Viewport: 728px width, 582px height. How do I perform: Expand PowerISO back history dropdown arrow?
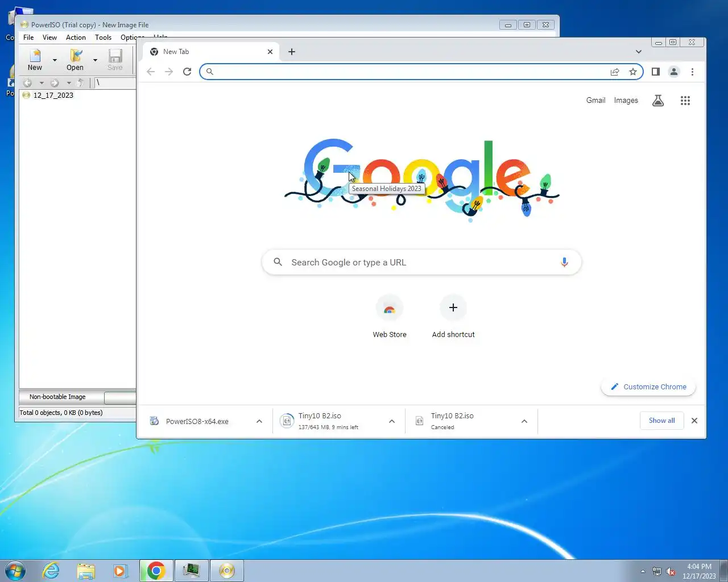pyautogui.click(x=42, y=83)
